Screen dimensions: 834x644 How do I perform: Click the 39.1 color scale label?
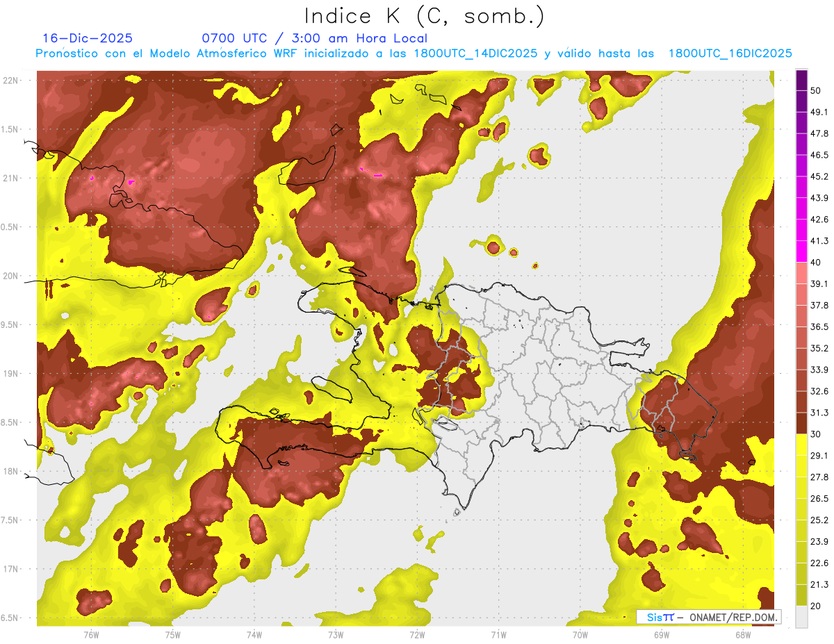(x=819, y=284)
